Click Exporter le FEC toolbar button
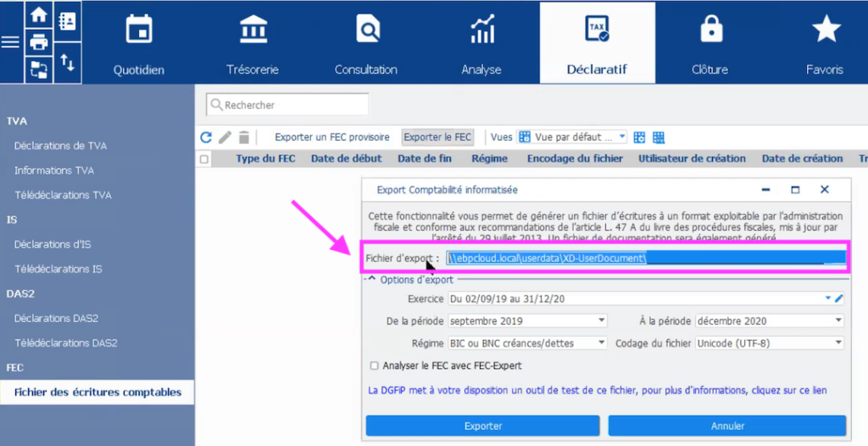Image resolution: width=868 pixels, height=446 pixels. tap(437, 137)
